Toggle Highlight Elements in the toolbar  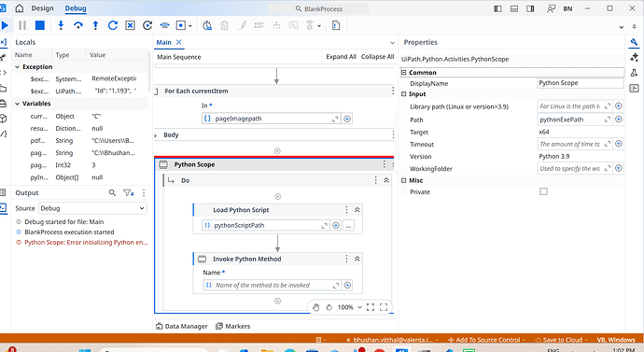[x=242, y=25]
